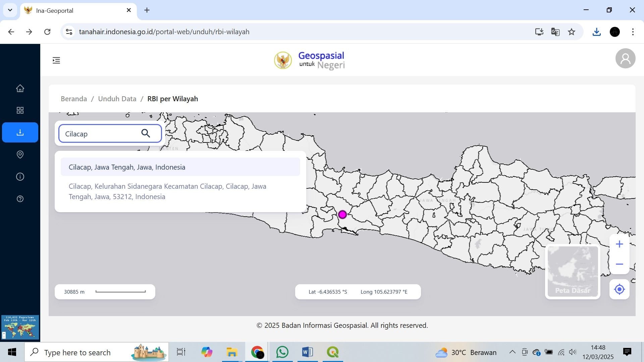
Task: Select the download data sidebar icon
Action: tap(20, 132)
